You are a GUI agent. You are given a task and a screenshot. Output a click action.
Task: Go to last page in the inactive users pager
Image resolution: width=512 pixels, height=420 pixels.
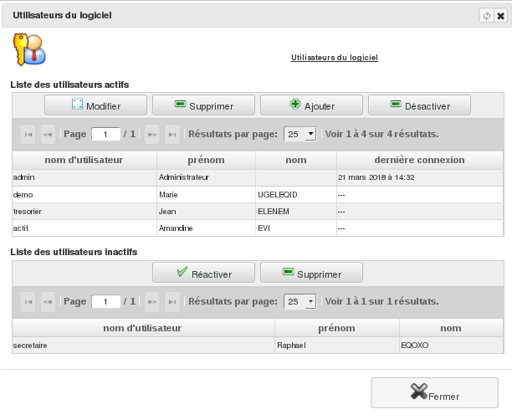[172, 302]
